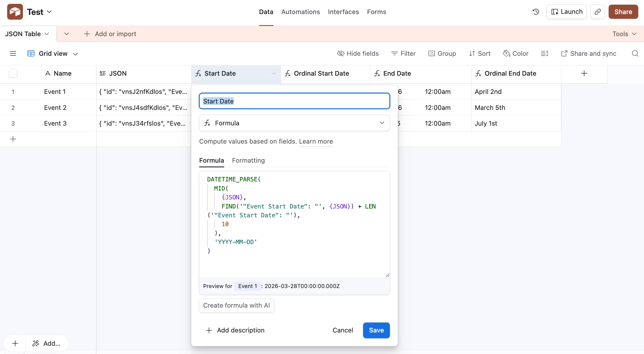The height and width of the screenshot is (354, 644).
Task: Click the row height icon
Action: coord(544,54)
